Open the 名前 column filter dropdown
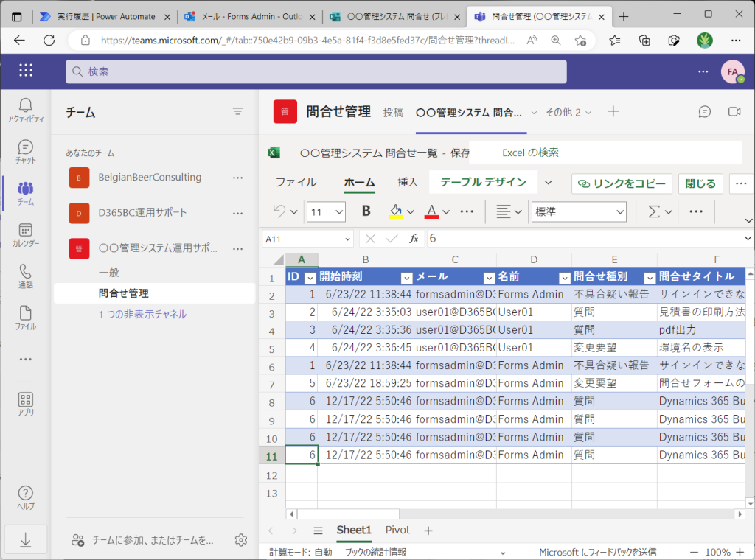755x560 pixels. [x=564, y=278]
